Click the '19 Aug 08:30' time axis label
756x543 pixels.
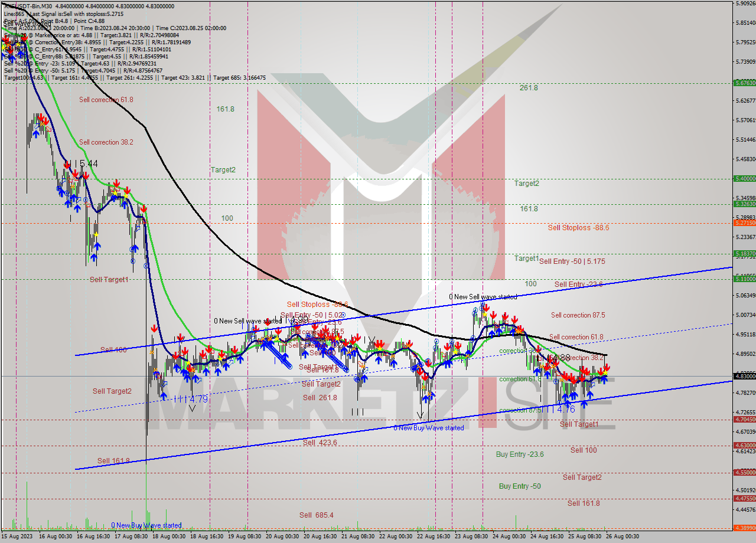245,537
